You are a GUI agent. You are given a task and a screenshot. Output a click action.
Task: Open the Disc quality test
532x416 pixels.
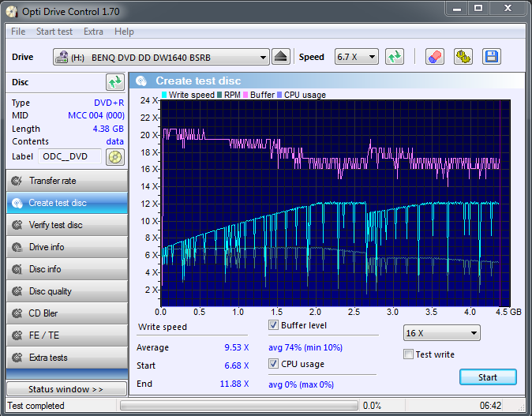point(67,291)
